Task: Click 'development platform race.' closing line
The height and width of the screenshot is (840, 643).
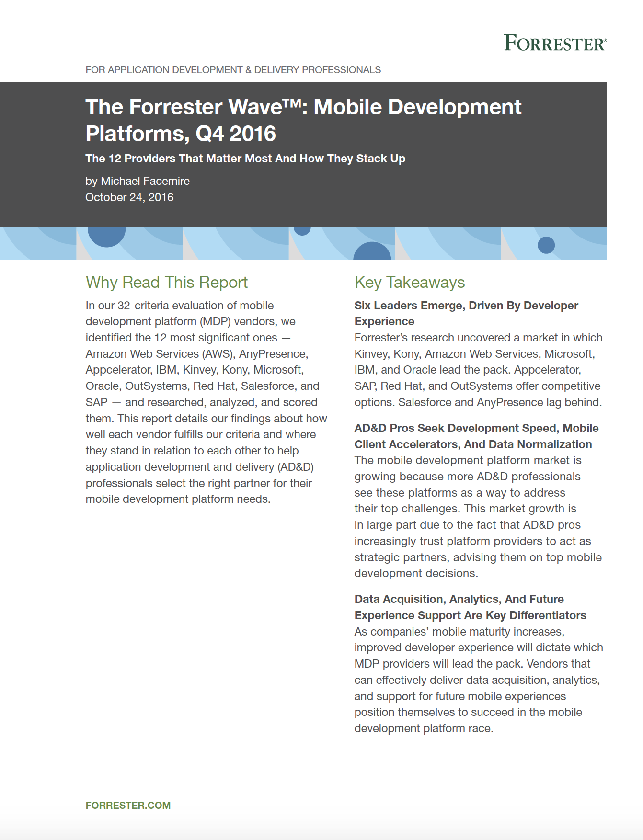Action: coord(424,728)
